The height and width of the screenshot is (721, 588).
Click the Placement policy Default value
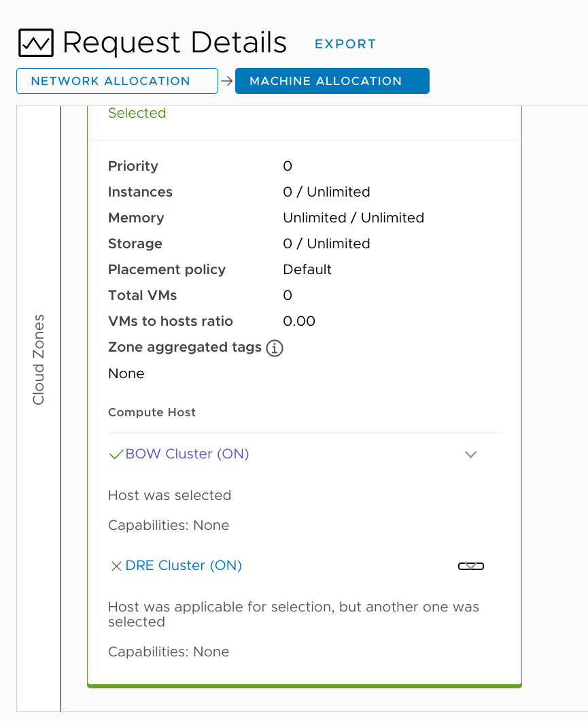[x=307, y=269]
